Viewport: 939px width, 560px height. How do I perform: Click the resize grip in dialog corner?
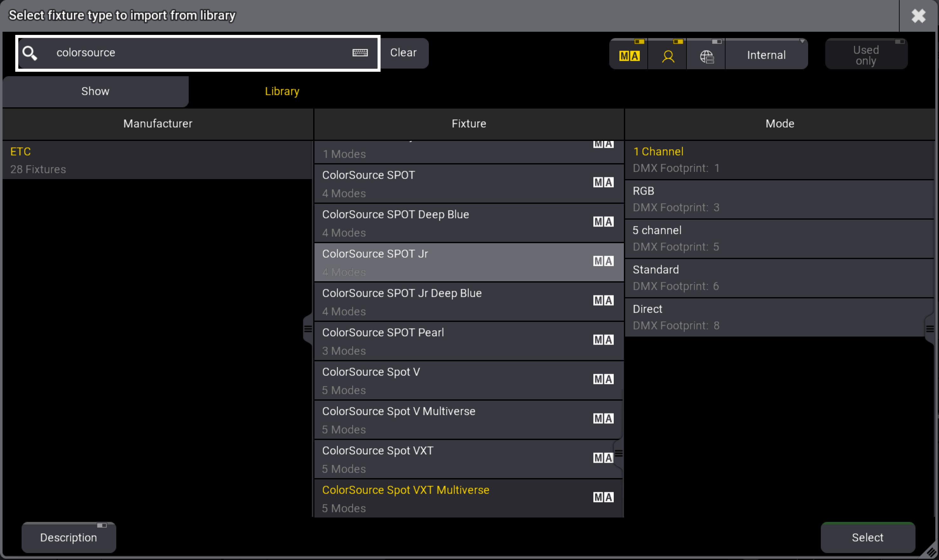tap(931, 552)
